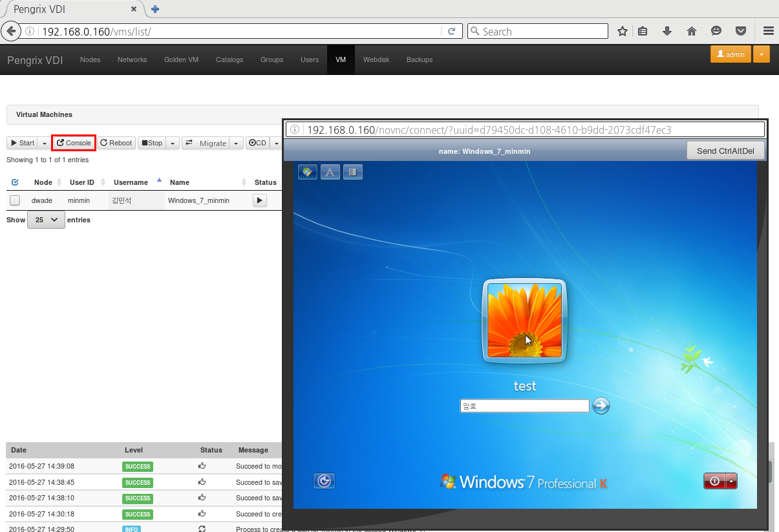Expand shutdown options arrow next to power button

731,481
